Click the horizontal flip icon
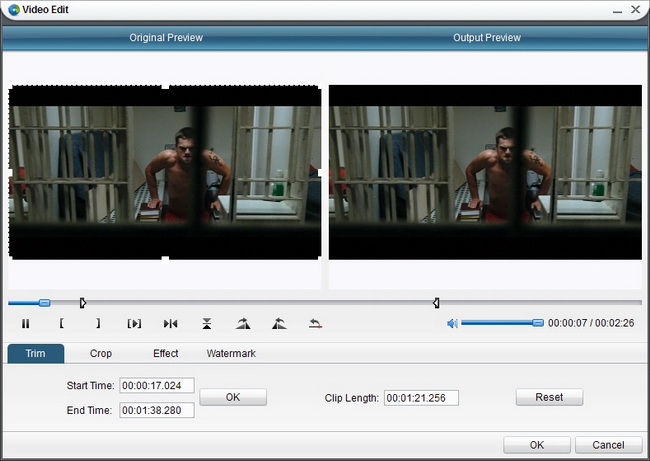The width and height of the screenshot is (650, 461). pos(171,323)
